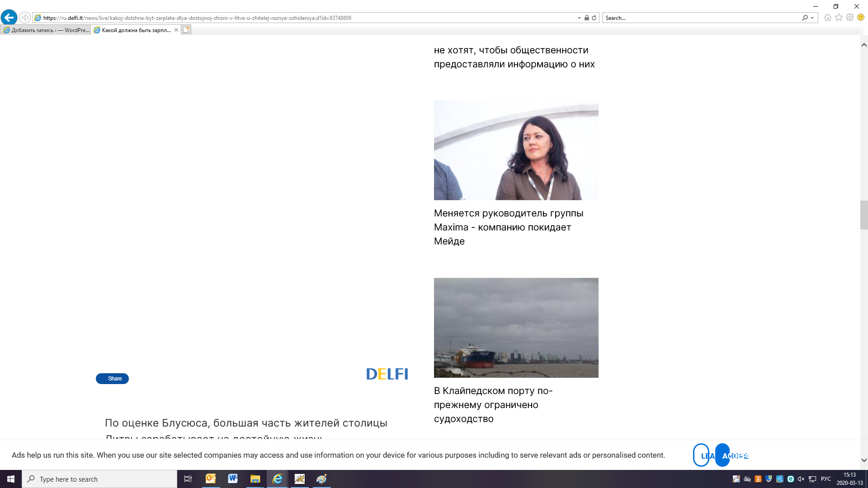Click the smiley feedback icon
The height and width of the screenshot is (488, 868).
(861, 18)
